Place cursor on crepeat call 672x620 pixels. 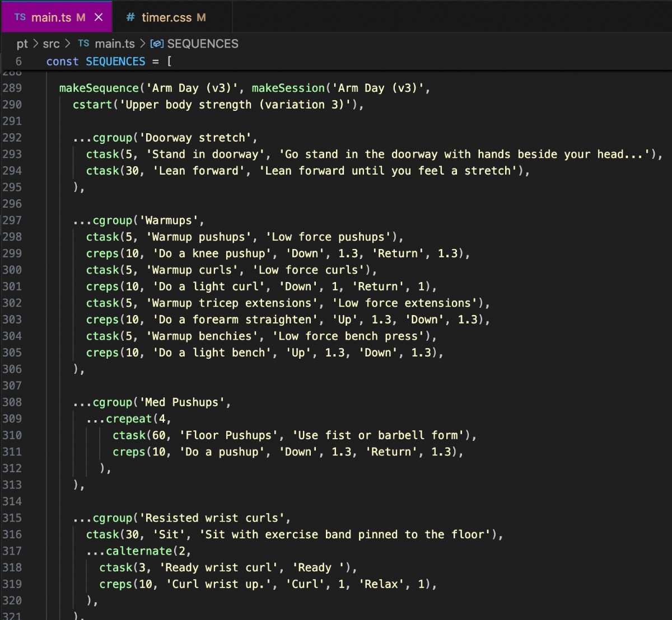point(129,419)
